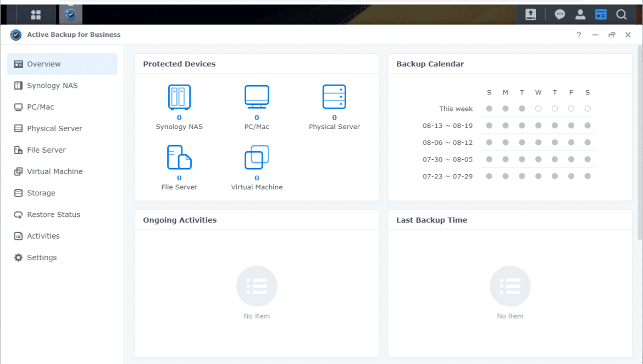Click the "M" weekday header in Backup Calendar

506,93
